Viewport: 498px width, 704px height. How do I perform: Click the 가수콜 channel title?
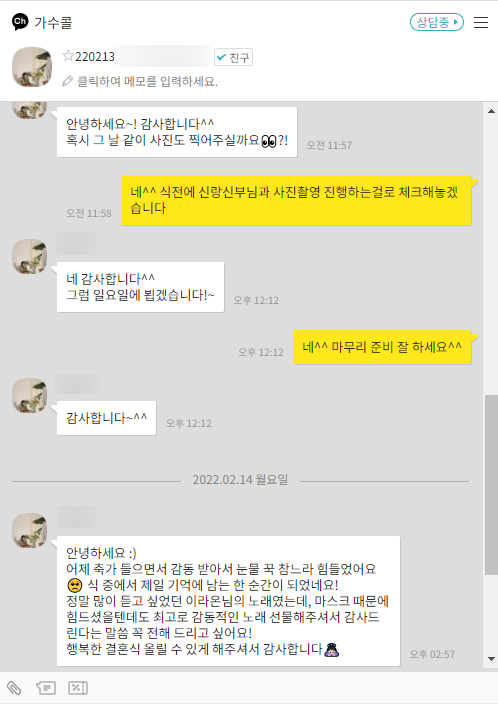coord(53,22)
